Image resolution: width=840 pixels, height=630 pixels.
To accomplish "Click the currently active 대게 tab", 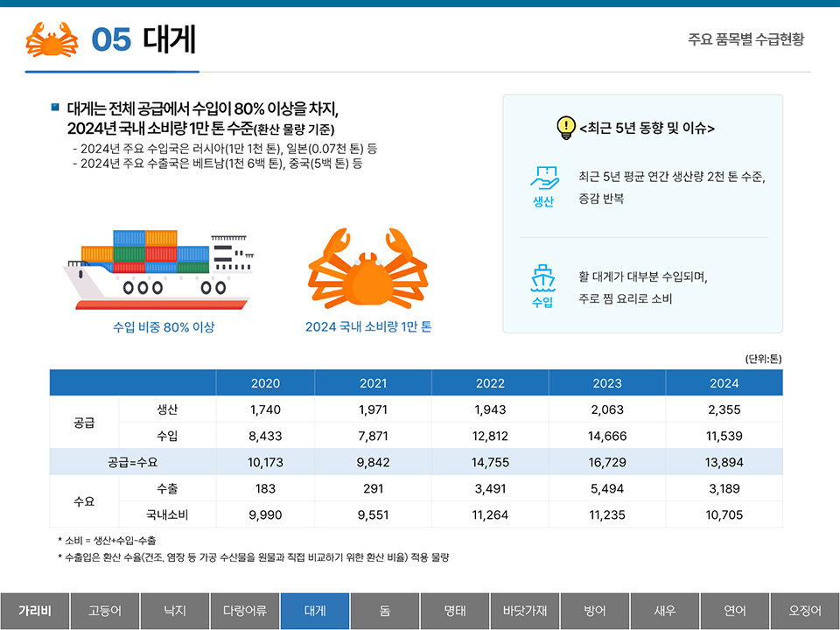I will click(x=314, y=611).
